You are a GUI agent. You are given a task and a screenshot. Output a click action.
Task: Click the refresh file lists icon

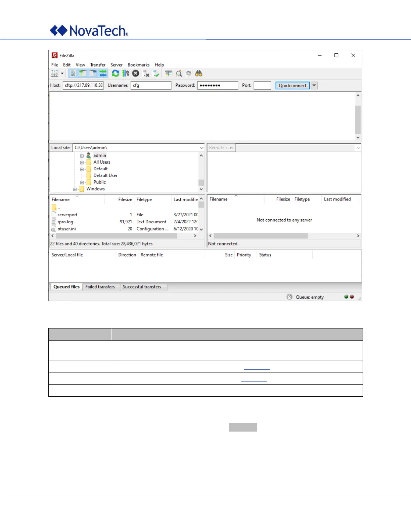tap(116, 74)
